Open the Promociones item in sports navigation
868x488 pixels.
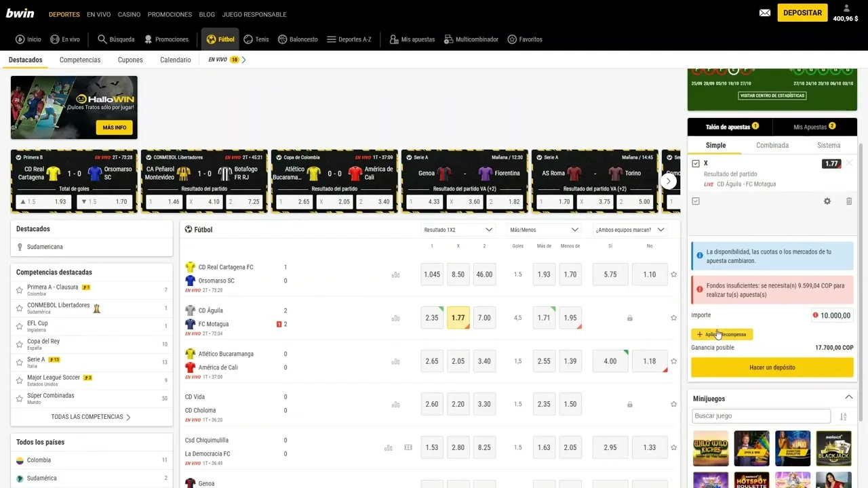(x=165, y=39)
